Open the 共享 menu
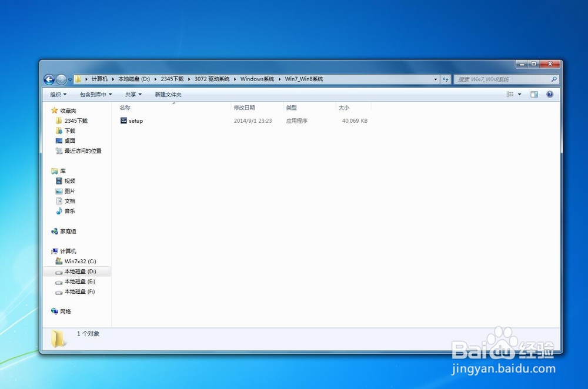The image size is (588, 389). pos(133,95)
